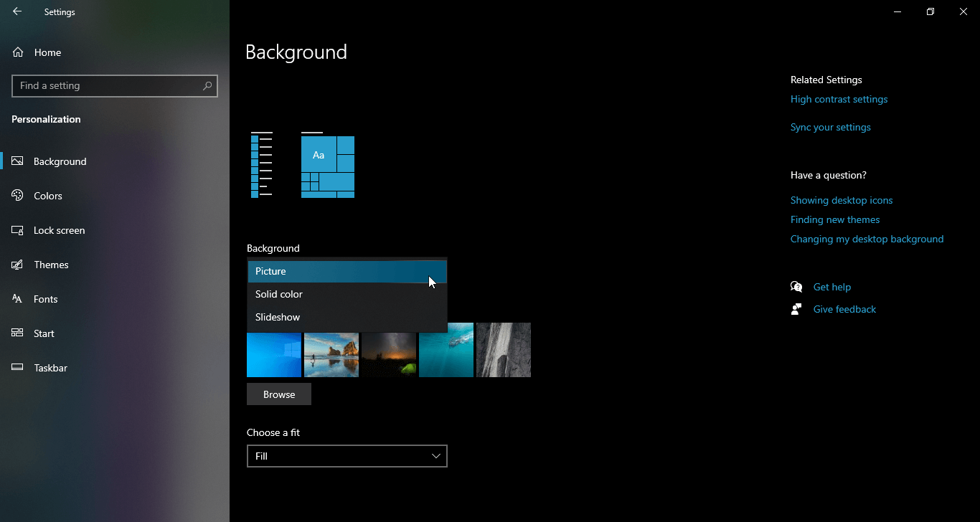Click the Find a setting search box
The image size is (980, 522).
(115, 85)
